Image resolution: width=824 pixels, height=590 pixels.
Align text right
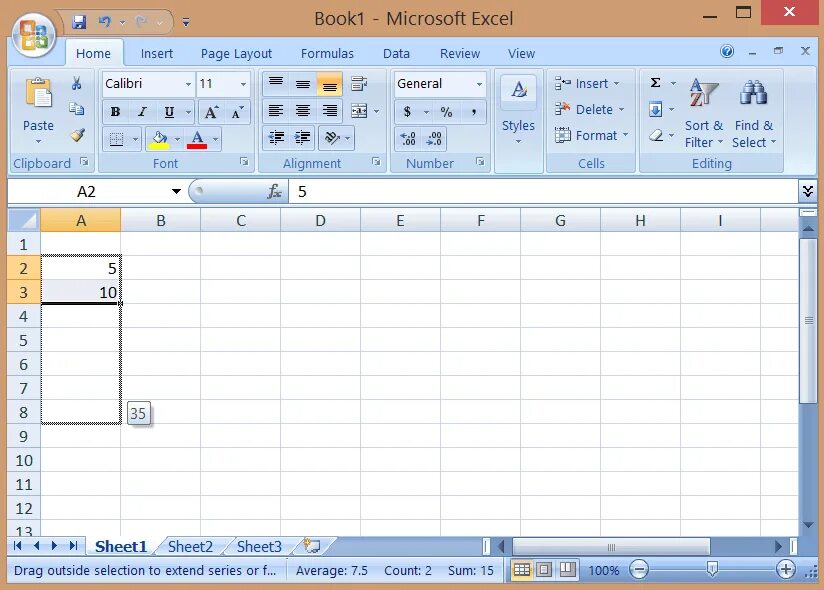329,111
